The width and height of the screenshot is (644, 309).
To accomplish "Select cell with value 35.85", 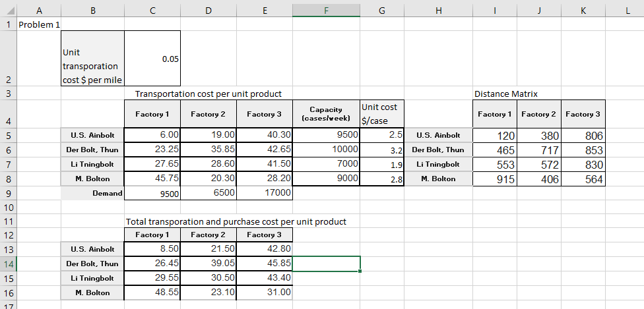I will click(209, 150).
